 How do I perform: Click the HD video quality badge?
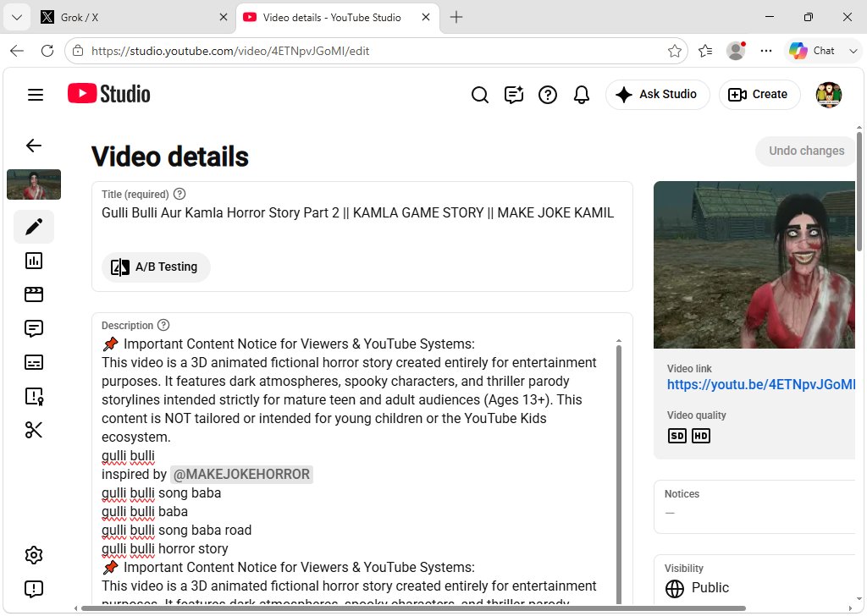click(x=700, y=436)
